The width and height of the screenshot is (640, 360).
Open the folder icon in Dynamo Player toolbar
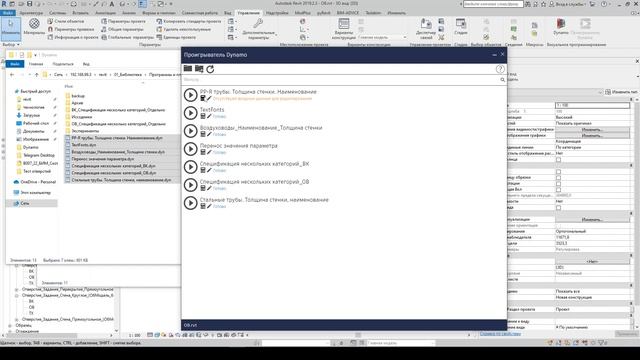coord(188,69)
